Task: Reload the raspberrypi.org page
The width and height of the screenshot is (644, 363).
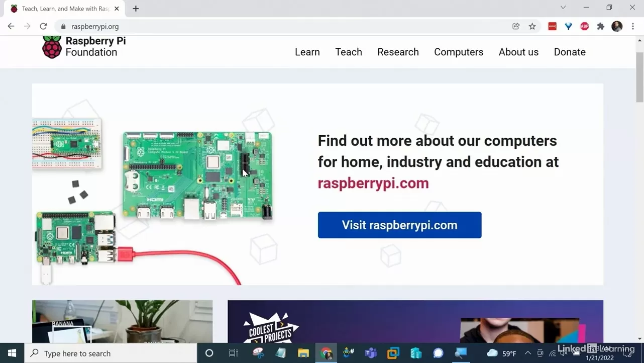Action: (43, 26)
